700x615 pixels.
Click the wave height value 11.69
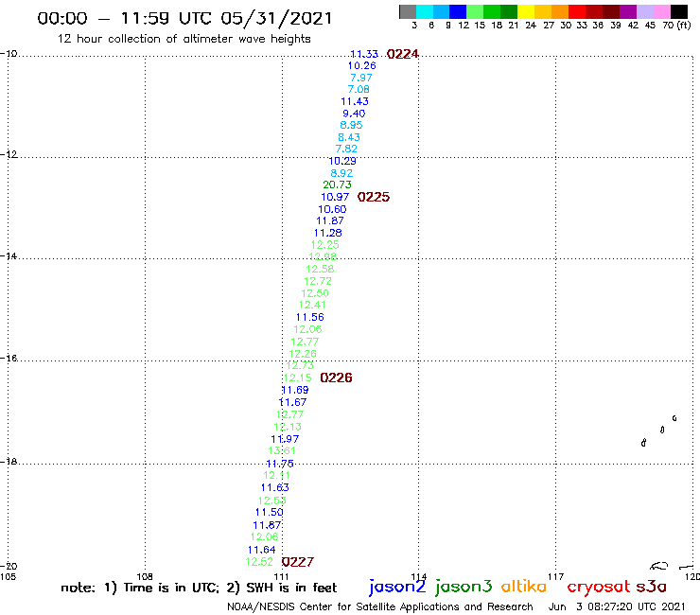294,390
